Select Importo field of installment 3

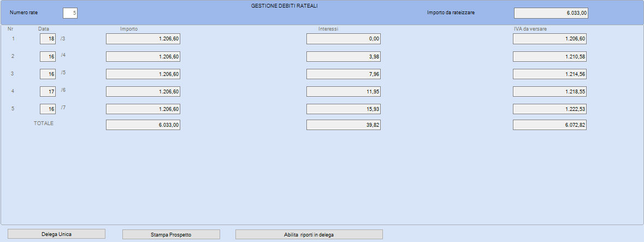click(x=143, y=74)
